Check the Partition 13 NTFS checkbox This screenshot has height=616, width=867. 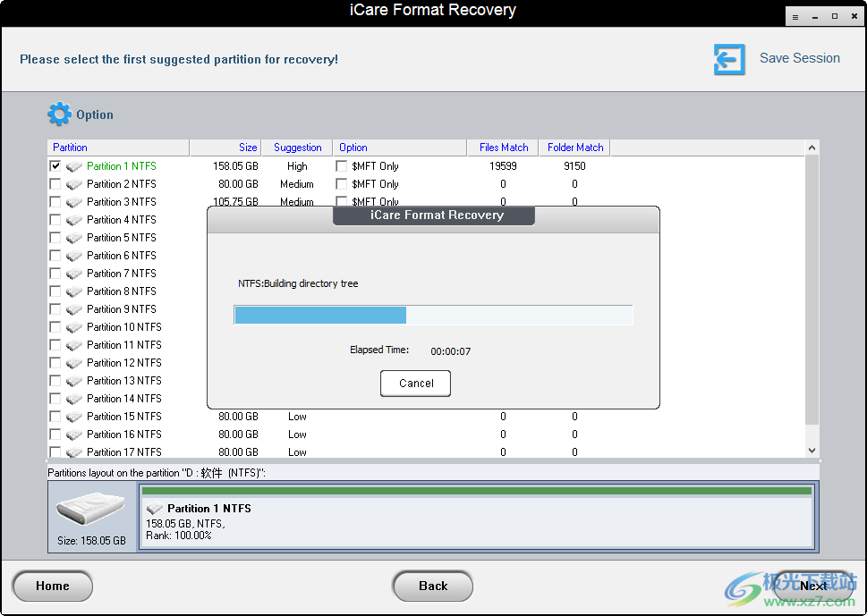[55, 380]
